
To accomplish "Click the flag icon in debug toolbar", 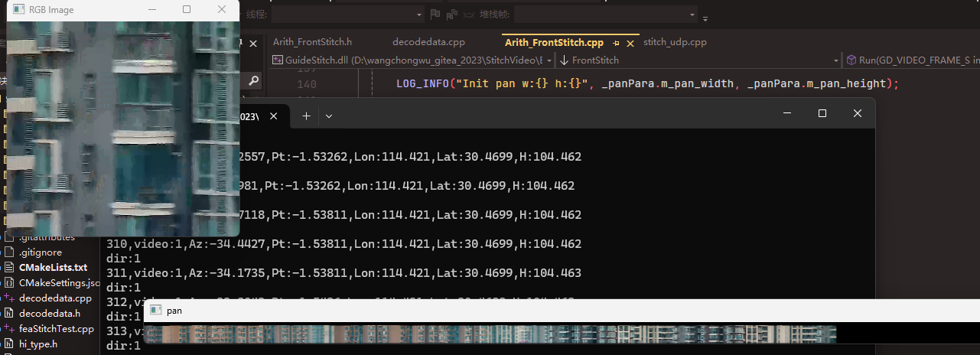I will coord(435,14).
